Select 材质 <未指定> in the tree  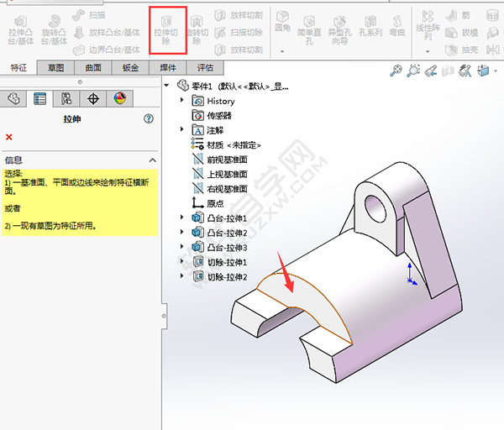pyautogui.click(x=226, y=145)
